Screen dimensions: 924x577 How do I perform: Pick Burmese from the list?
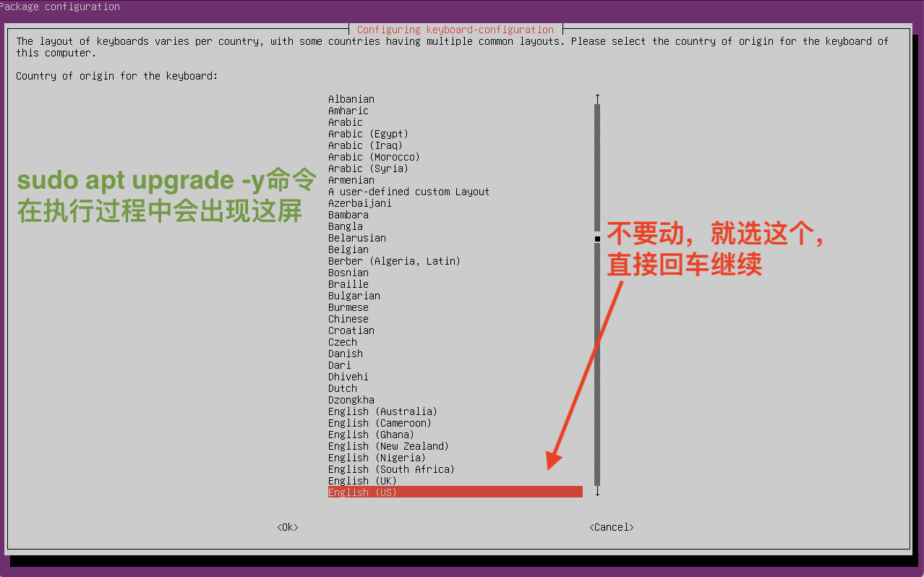[348, 307]
